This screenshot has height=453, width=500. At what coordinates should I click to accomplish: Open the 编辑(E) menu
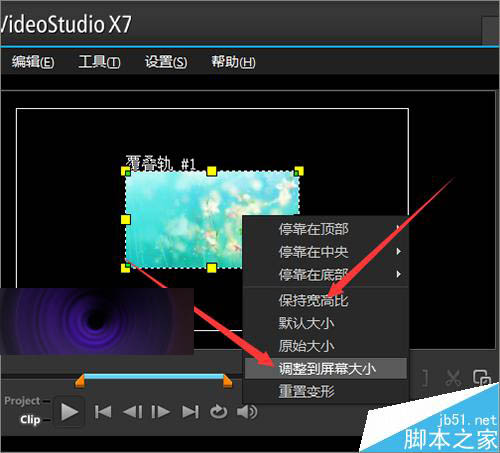[33, 62]
